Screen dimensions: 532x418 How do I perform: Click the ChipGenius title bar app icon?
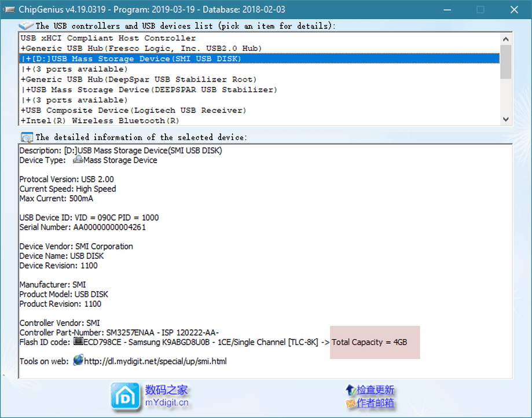[9, 9]
